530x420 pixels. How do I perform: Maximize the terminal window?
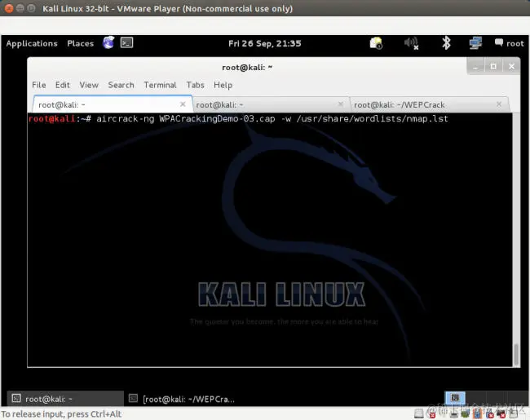click(493, 67)
